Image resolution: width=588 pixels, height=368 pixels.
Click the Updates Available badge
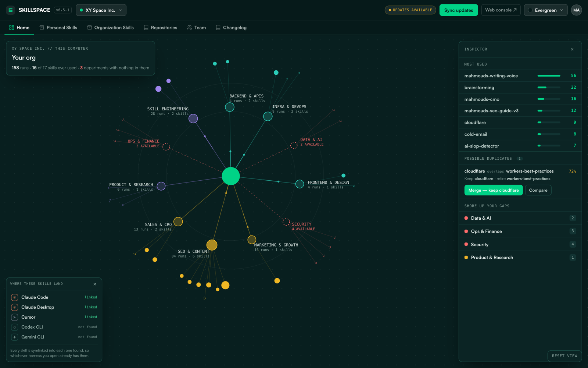(410, 10)
